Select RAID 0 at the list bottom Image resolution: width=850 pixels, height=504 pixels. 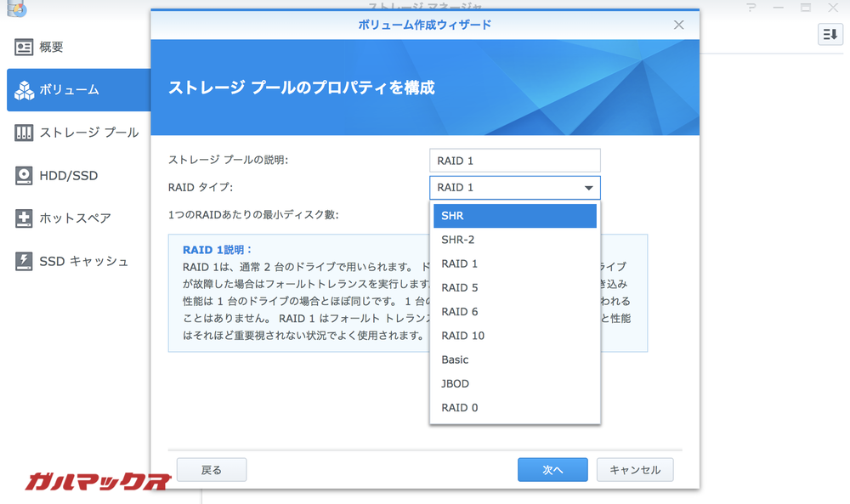pos(514,407)
